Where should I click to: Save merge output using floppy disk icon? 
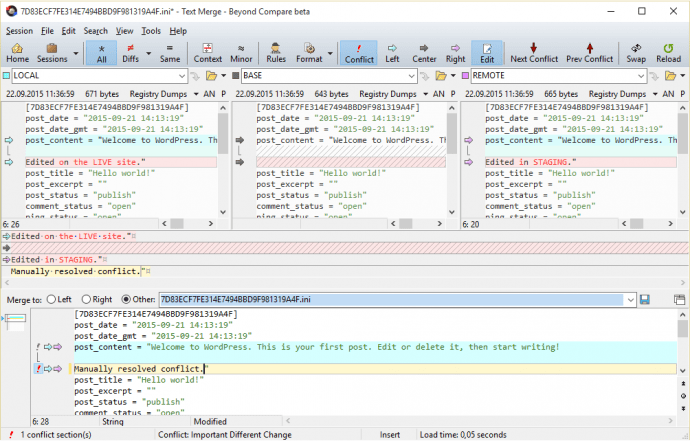[x=645, y=299]
